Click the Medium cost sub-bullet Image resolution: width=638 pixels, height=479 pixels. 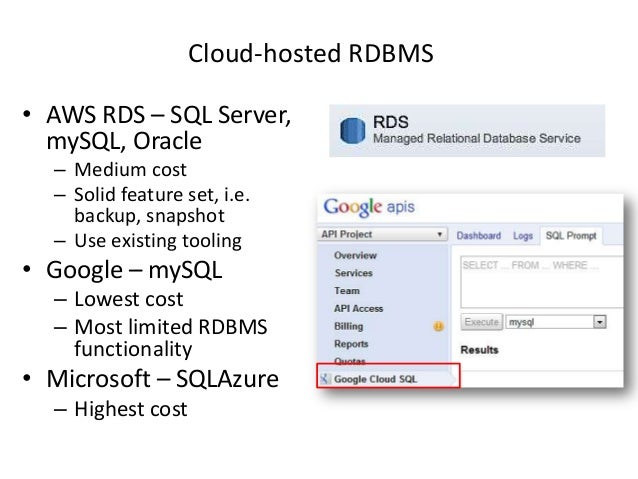[130, 170]
